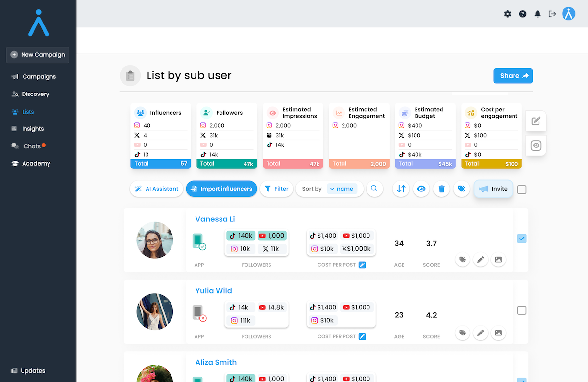Open Vanessa Li's profile link
This screenshot has height=382, width=588.
pyautogui.click(x=215, y=219)
